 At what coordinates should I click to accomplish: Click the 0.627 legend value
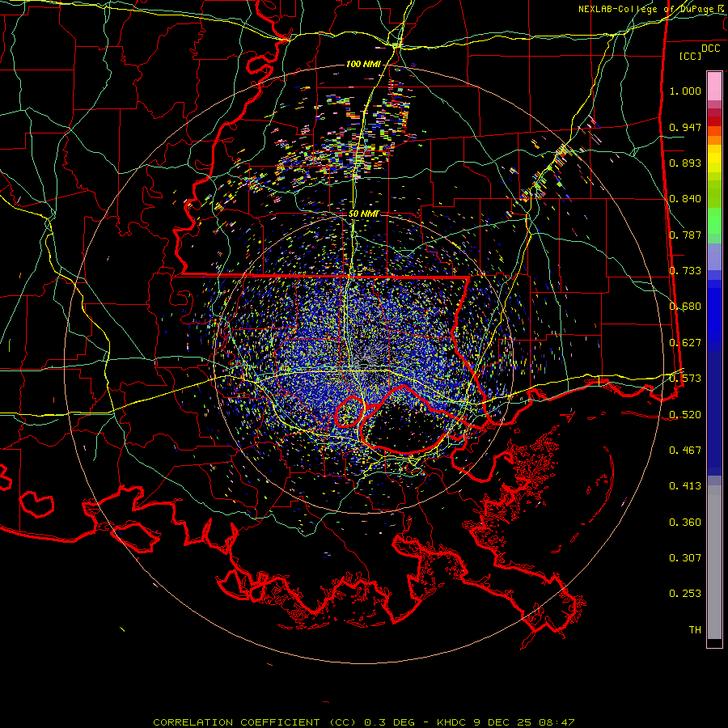(685, 343)
